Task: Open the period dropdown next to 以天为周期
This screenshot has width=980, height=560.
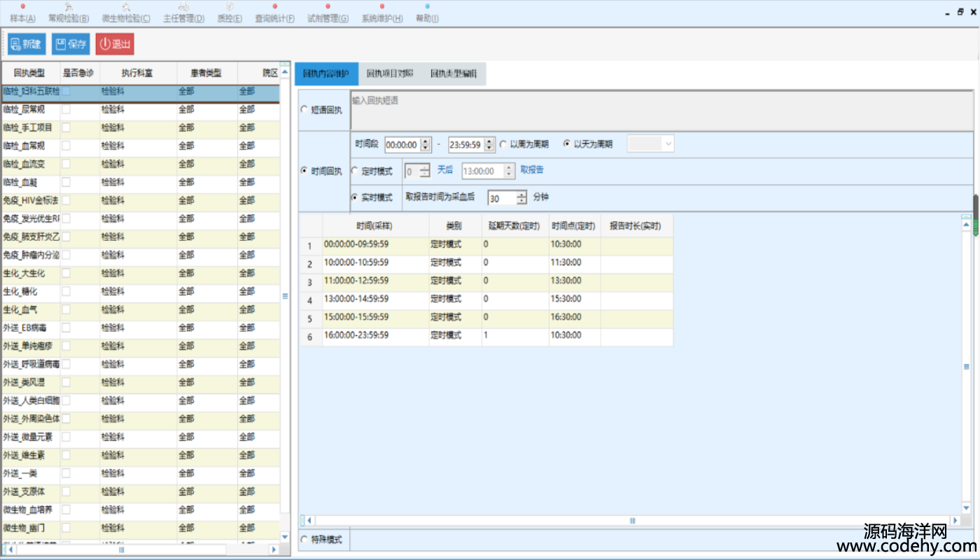Action: pyautogui.click(x=651, y=144)
